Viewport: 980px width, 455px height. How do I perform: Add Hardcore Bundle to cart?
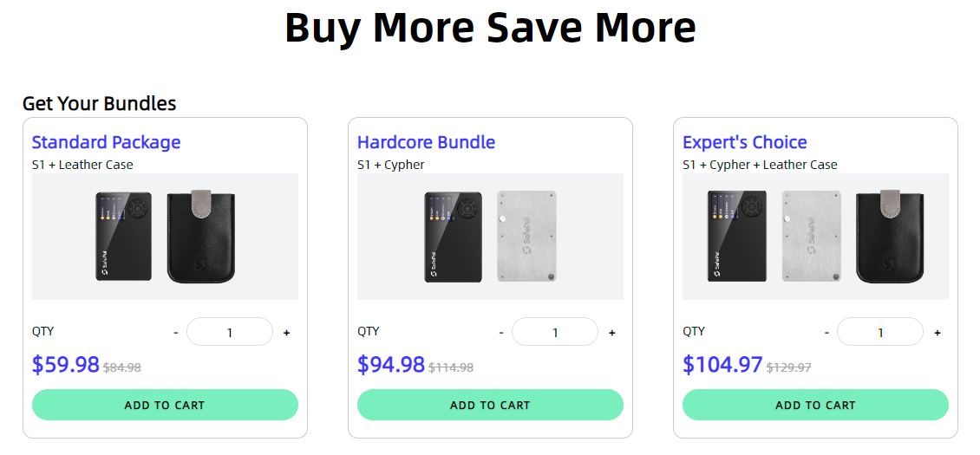[x=490, y=405]
